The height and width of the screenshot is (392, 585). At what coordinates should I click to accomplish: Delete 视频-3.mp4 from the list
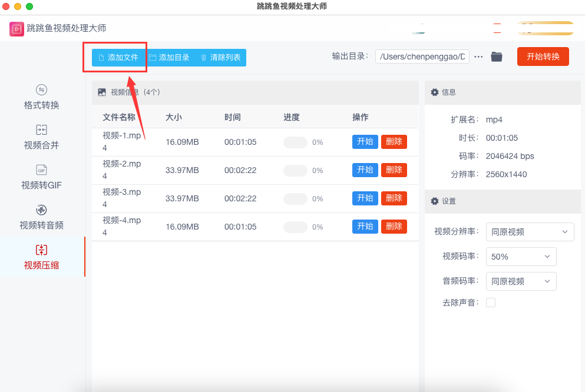click(394, 198)
